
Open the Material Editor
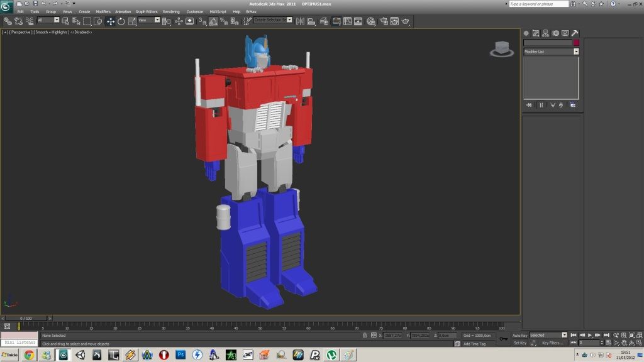(x=371, y=21)
